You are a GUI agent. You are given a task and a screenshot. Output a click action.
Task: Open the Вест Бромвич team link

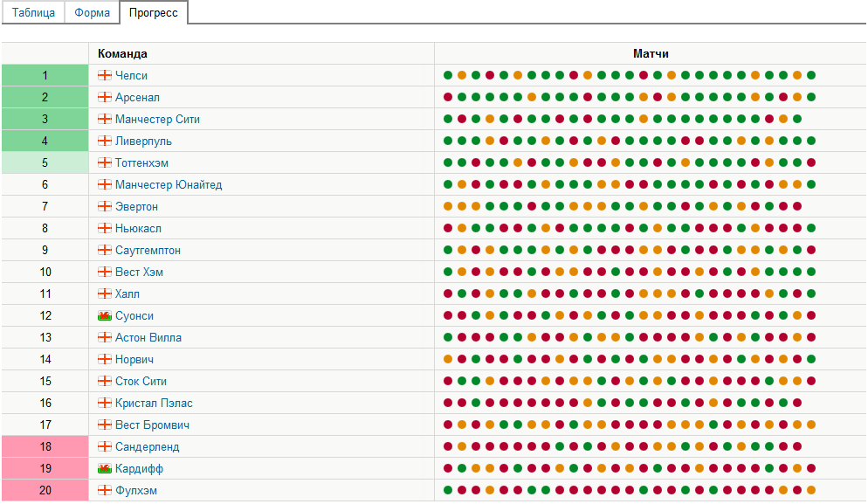[x=152, y=425]
